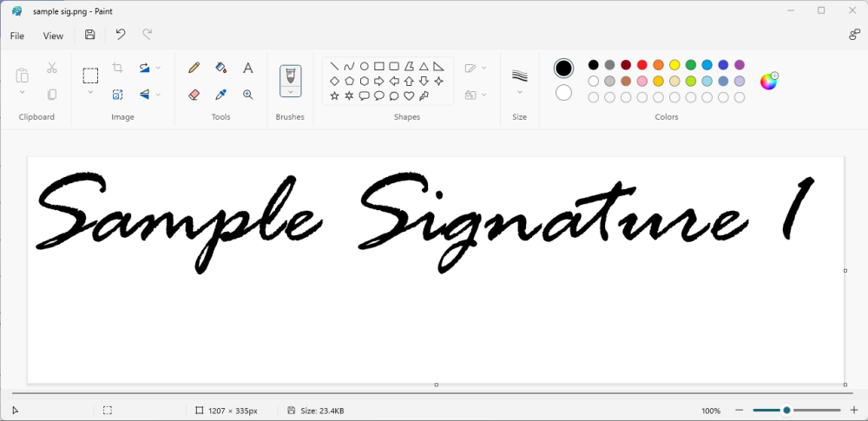The image size is (868, 421).
Task: Expand the Shape fill dropdown
Action: (484, 95)
